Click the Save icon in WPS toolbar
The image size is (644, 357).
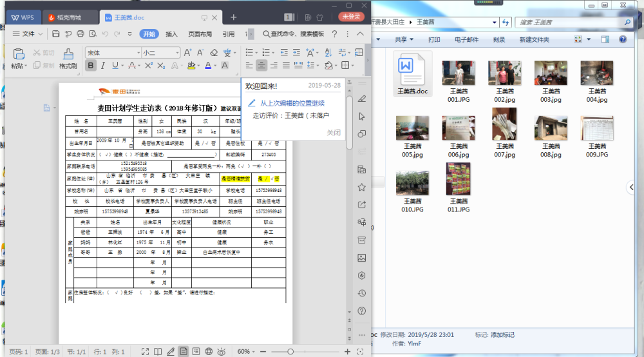tap(56, 34)
